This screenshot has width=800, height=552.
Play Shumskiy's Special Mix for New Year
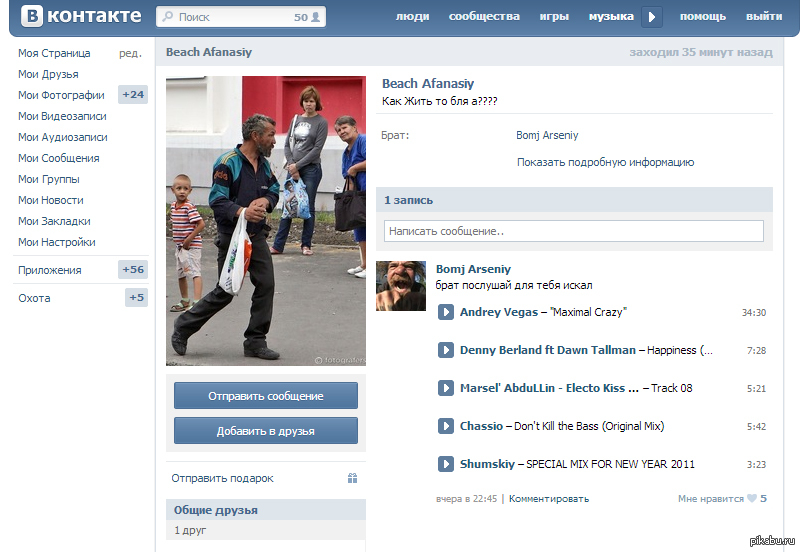[x=446, y=464]
